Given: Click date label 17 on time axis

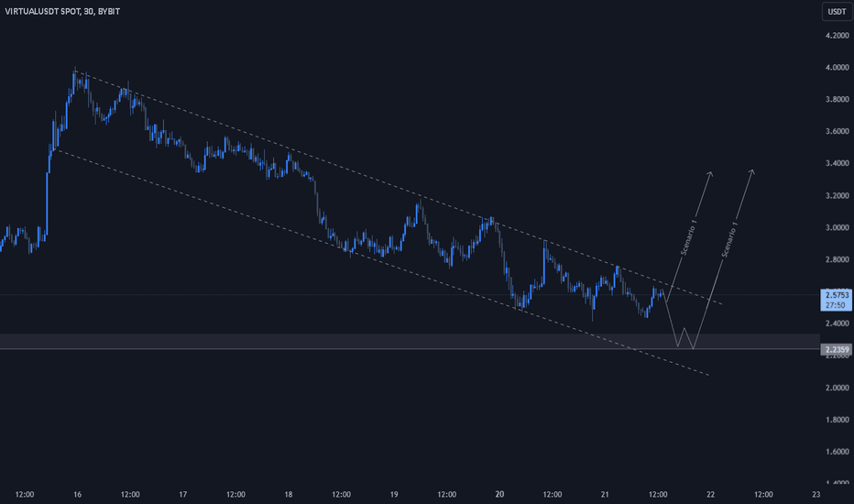Looking at the screenshot, I should [183, 495].
